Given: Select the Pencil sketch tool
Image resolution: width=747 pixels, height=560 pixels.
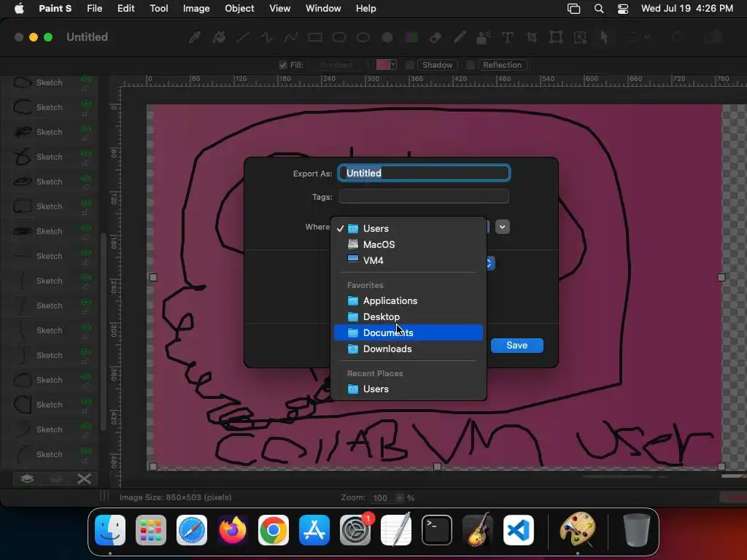Looking at the screenshot, I should (460, 37).
